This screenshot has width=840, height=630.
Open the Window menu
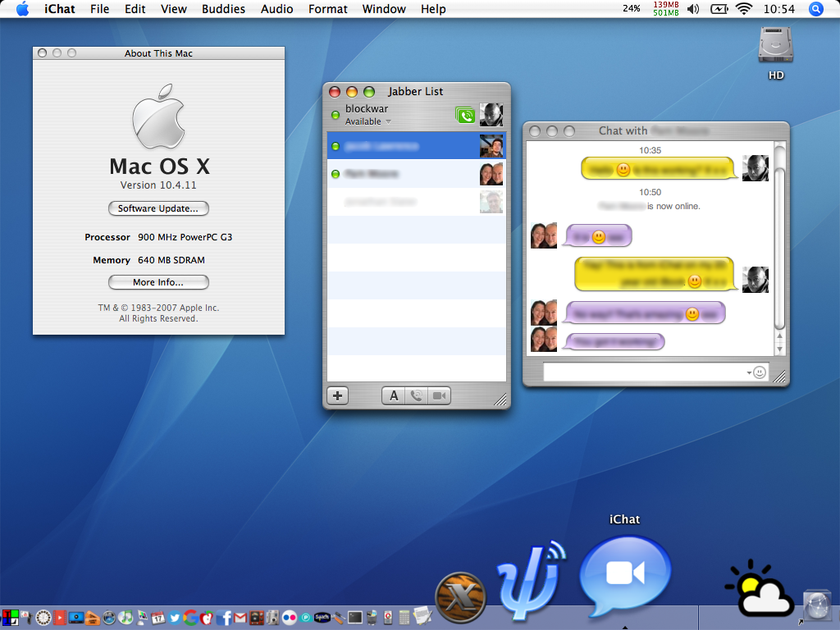384,9
